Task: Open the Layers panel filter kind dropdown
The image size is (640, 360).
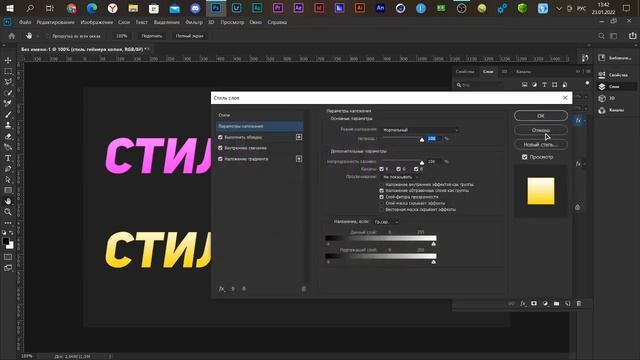Action: tap(478, 85)
